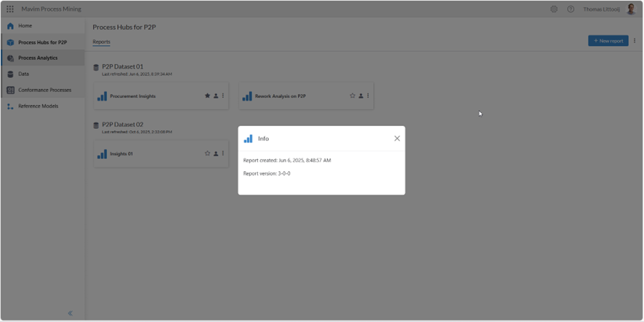Open more options menu for Insights 01
Image resolution: width=644 pixels, height=322 pixels.
[223, 153]
